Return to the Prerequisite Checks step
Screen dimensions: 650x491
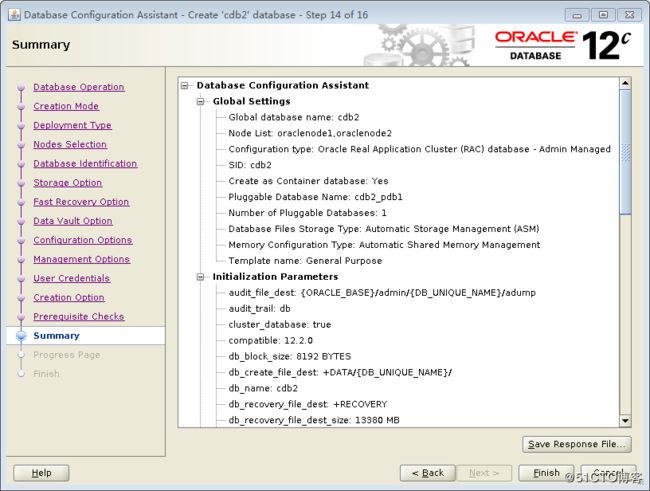click(x=79, y=316)
